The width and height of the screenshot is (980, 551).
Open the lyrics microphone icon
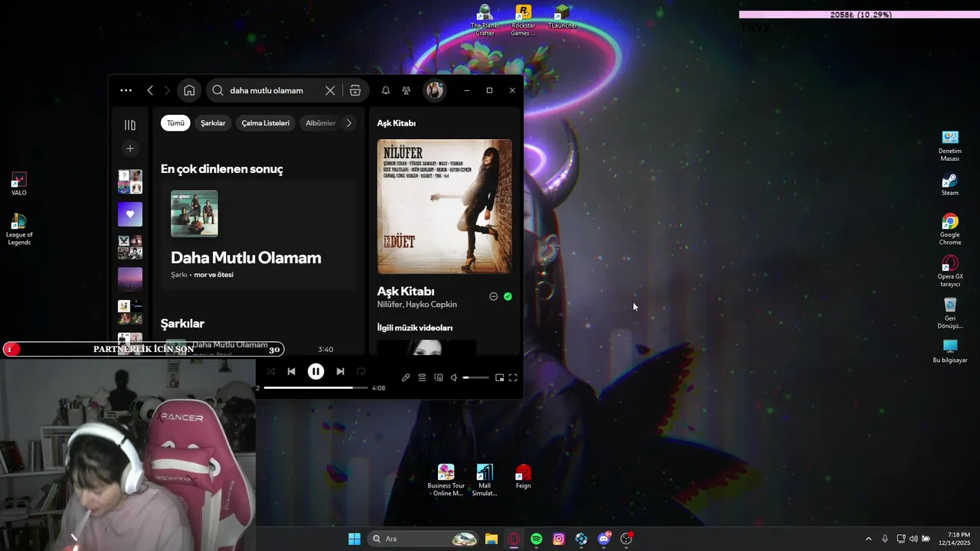406,377
